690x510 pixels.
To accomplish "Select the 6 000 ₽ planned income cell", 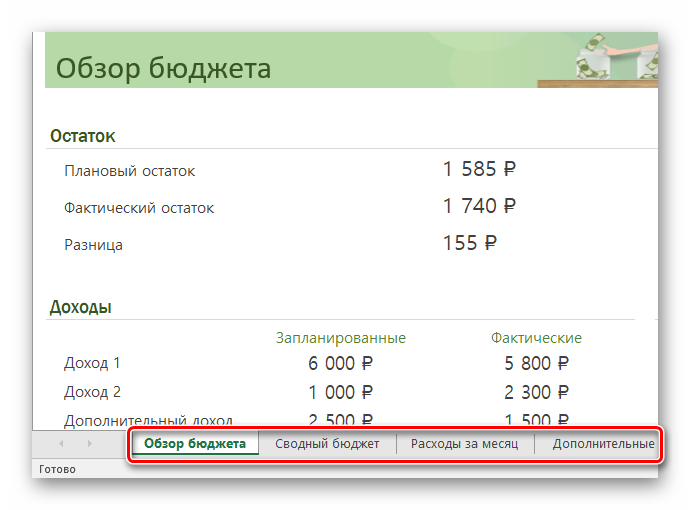I will [x=340, y=363].
